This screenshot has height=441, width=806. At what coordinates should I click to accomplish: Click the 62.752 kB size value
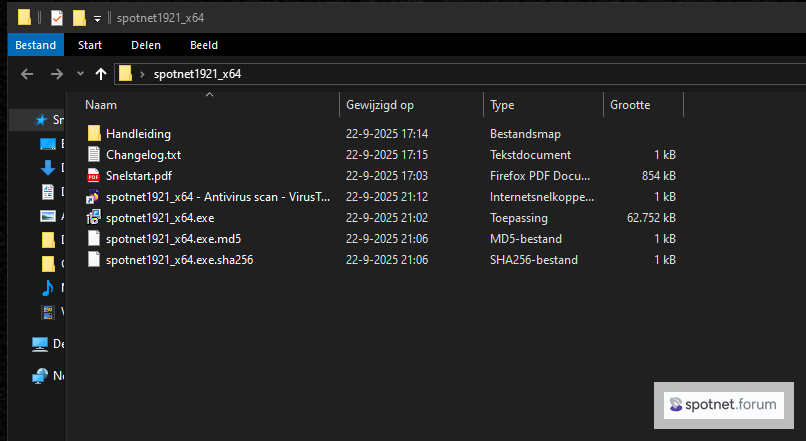pyautogui.click(x=651, y=218)
